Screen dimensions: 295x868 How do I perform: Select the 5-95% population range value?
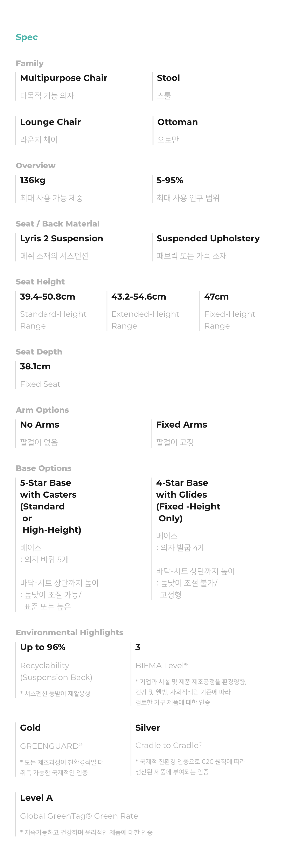pyautogui.click(x=170, y=180)
